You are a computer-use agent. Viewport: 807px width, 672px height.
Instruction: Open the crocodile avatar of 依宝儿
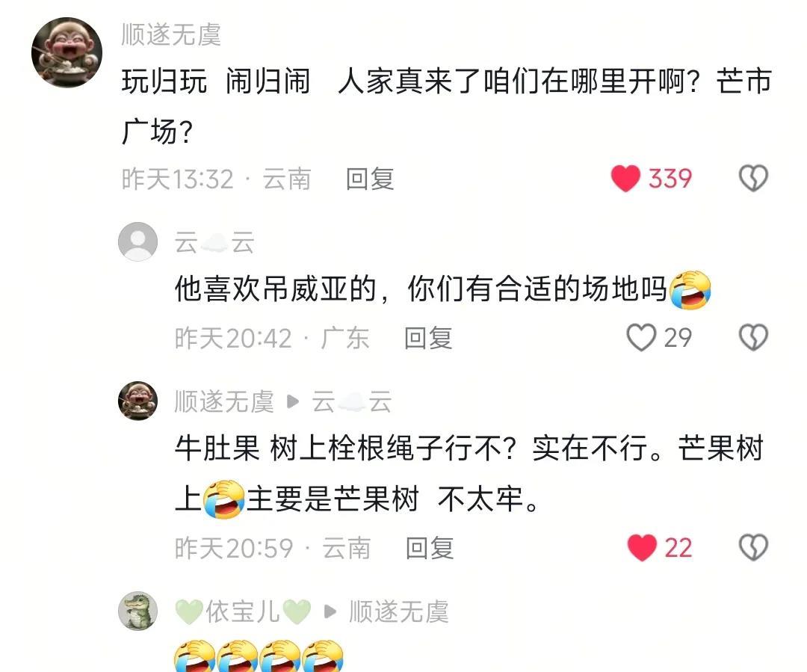click(138, 611)
